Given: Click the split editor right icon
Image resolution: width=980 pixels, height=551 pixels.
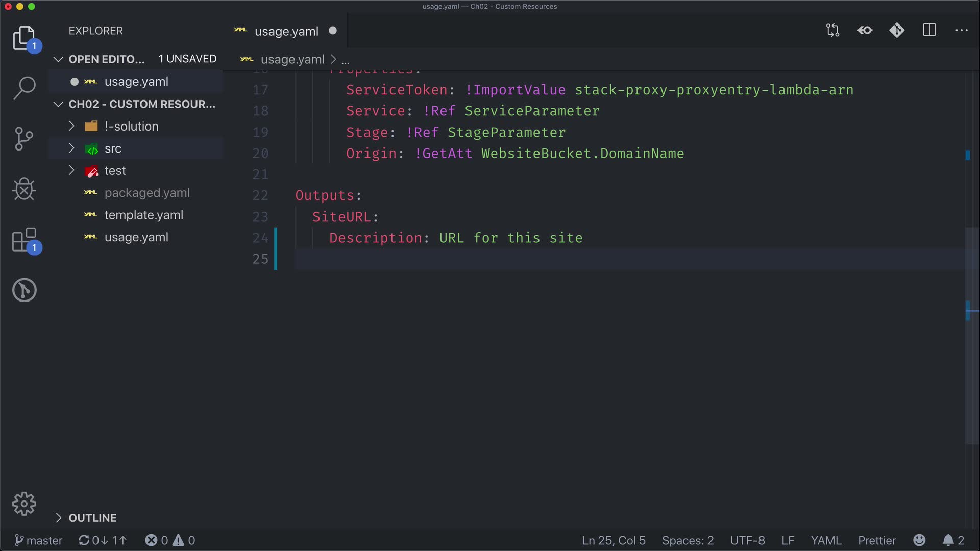Looking at the screenshot, I should (x=929, y=31).
